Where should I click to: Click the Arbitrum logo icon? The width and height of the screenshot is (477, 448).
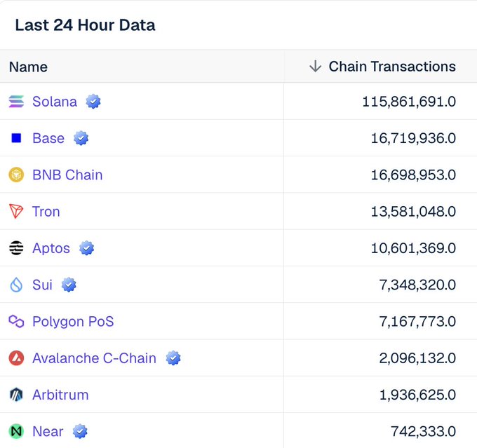pos(16,395)
